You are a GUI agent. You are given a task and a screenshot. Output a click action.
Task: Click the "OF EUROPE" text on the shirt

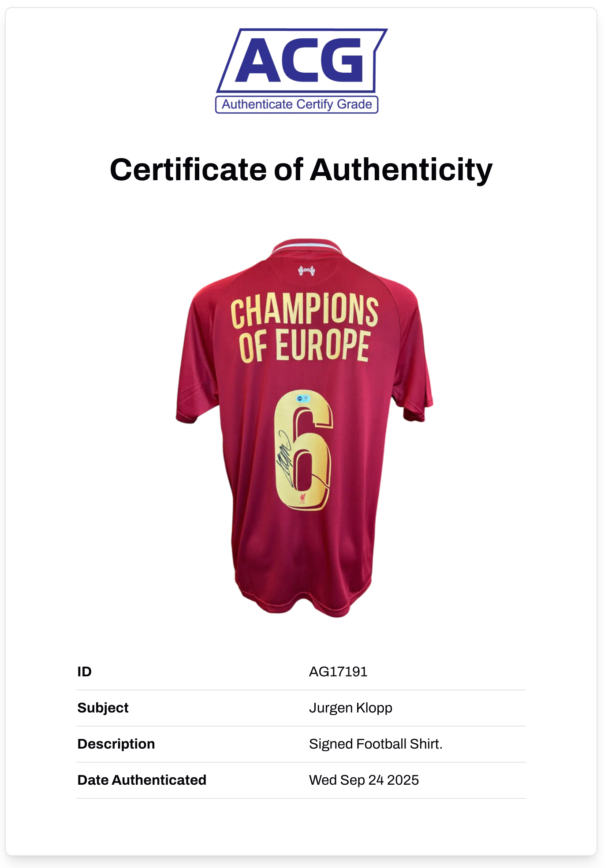click(x=304, y=346)
